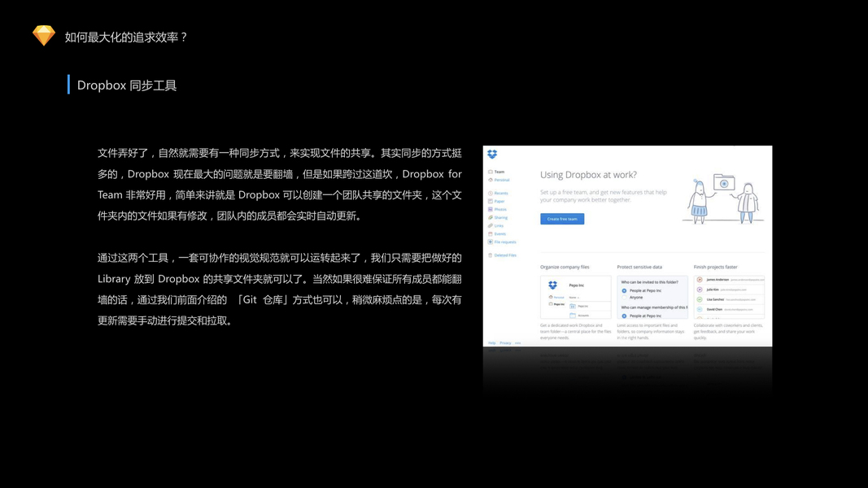This screenshot has height=488, width=868.
Task: Click the slide subtitle 'Dropbox 同步工具'
Action: click(127, 85)
